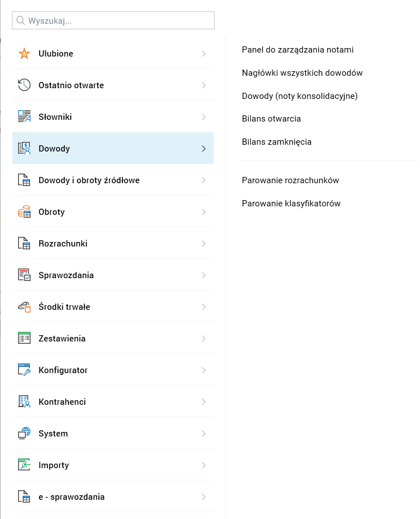The image size is (420, 519).
Task: Open Parowanie rozrachunków
Action: coord(290,180)
